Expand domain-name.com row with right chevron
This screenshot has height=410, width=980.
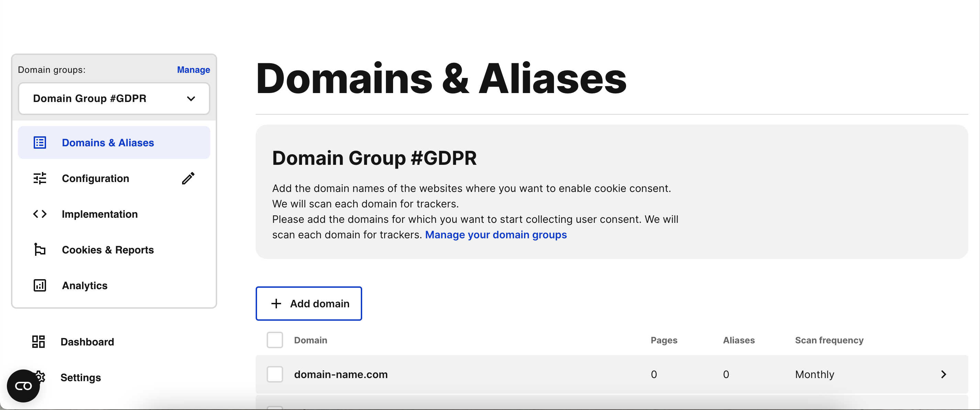click(x=944, y=374)
